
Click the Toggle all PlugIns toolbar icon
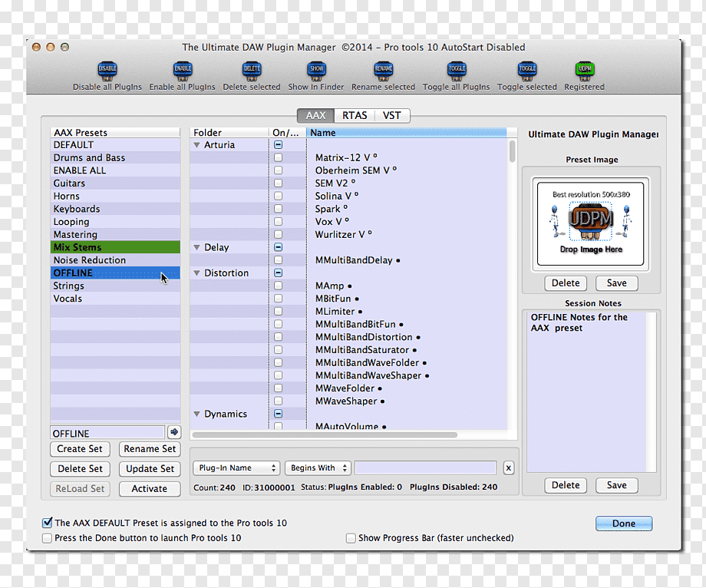(456, 71)
